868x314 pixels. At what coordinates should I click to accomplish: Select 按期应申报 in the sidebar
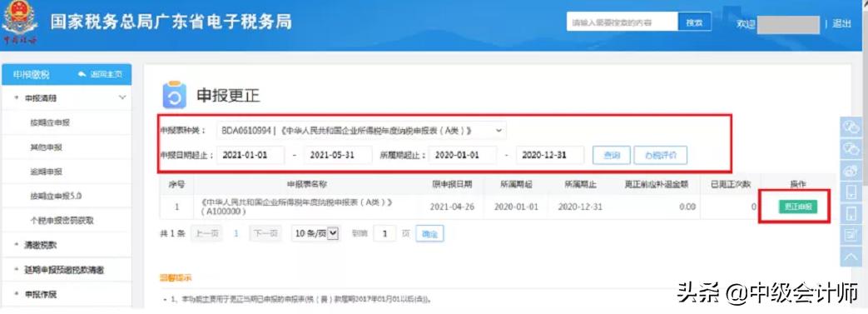coord(50,122)
